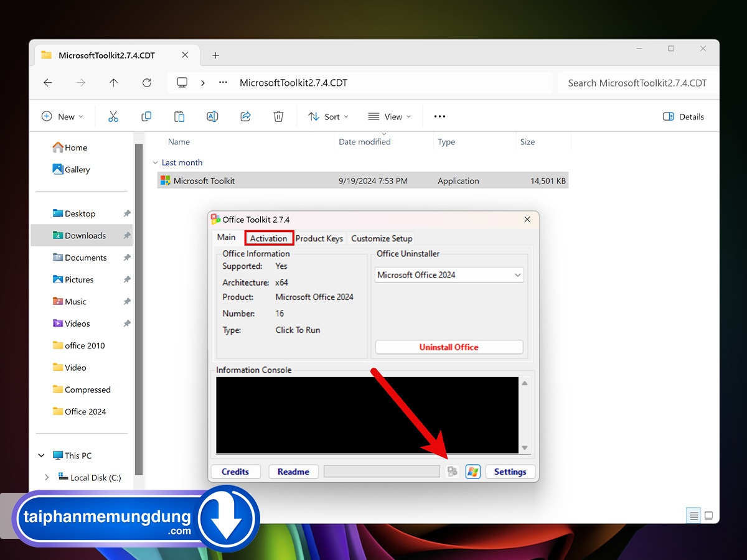Open the Customize Setup tab
The width and height of the screenshot is (747, 560).
[382, 238]
